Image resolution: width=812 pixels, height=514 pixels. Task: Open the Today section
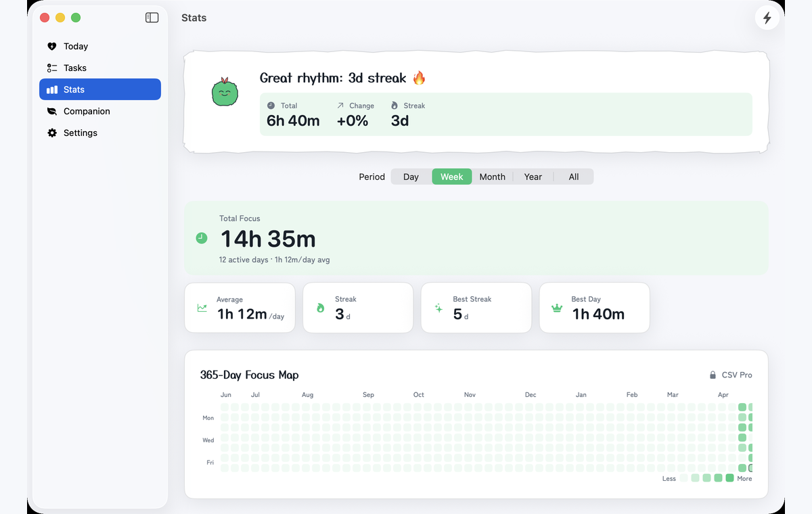(x=100, y=46)
